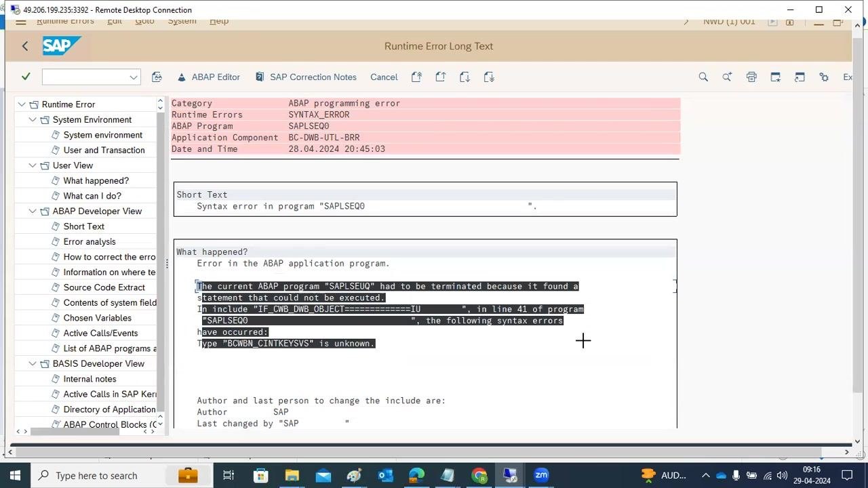Open File Explorer from the taskbar
868x488 pixels.
(x=292, y=475)
